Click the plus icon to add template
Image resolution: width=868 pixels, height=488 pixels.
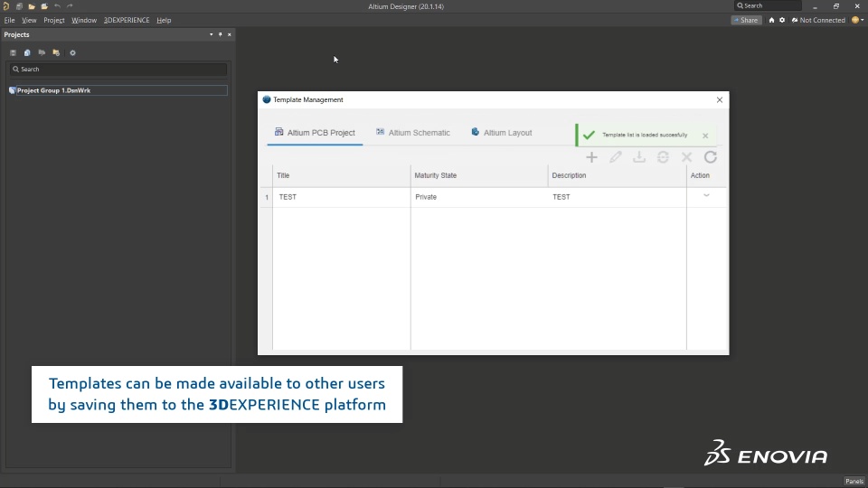coord(591,157)
